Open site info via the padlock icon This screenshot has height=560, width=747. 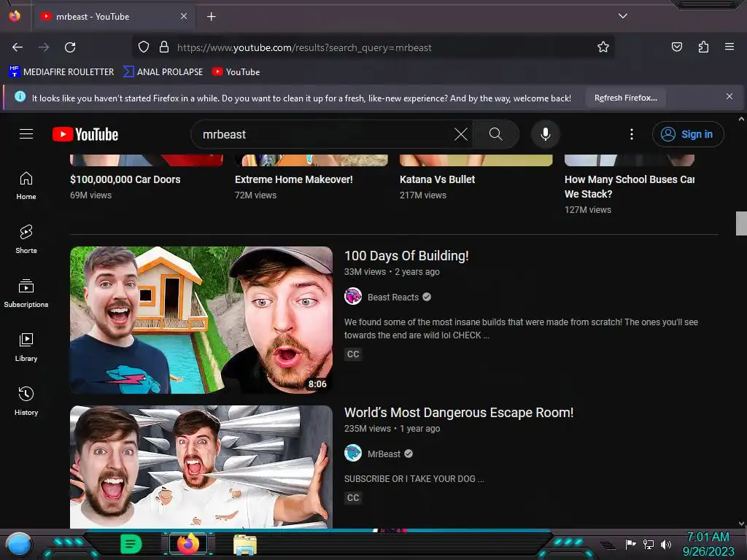[x=164, y=47]
